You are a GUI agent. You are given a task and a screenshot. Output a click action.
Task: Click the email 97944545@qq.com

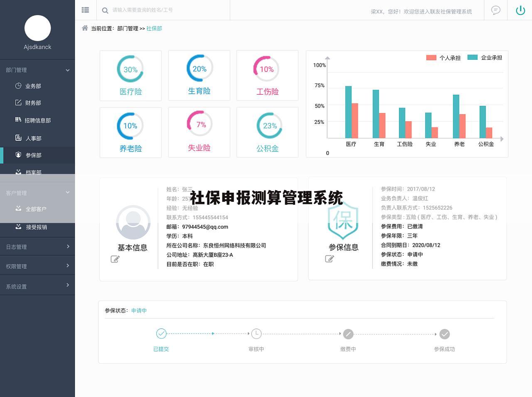tap(205, 227)
